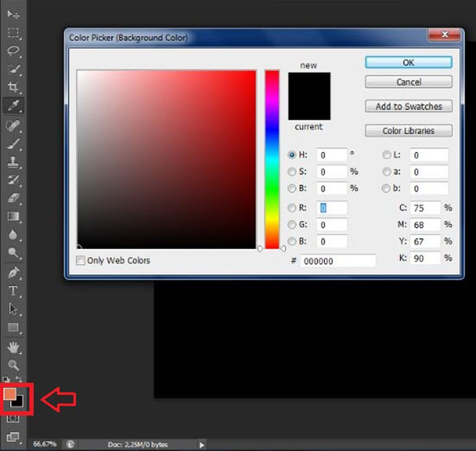
Task: Click the new color preview swatch
Action: click(309, 84)
